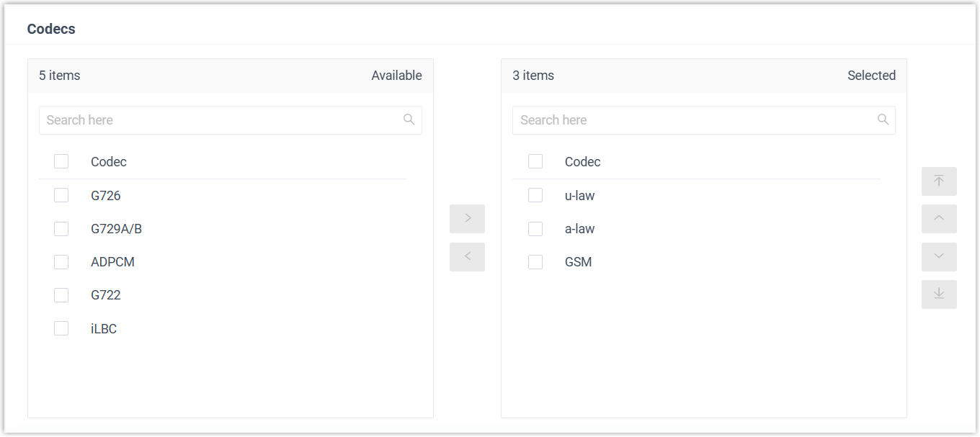Screen dimensions: 980x437
Task: Tick the u-law checkbox in Selected
Action: (535, 196)
